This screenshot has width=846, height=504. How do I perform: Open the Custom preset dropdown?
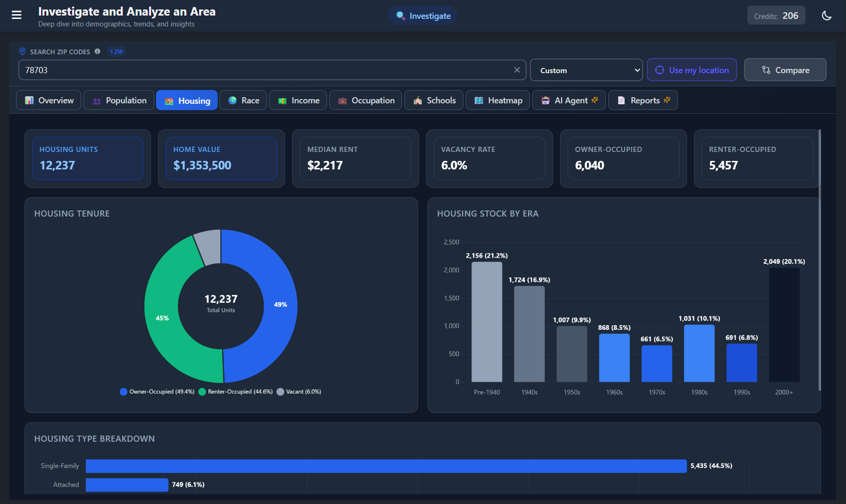coord(586,70)
